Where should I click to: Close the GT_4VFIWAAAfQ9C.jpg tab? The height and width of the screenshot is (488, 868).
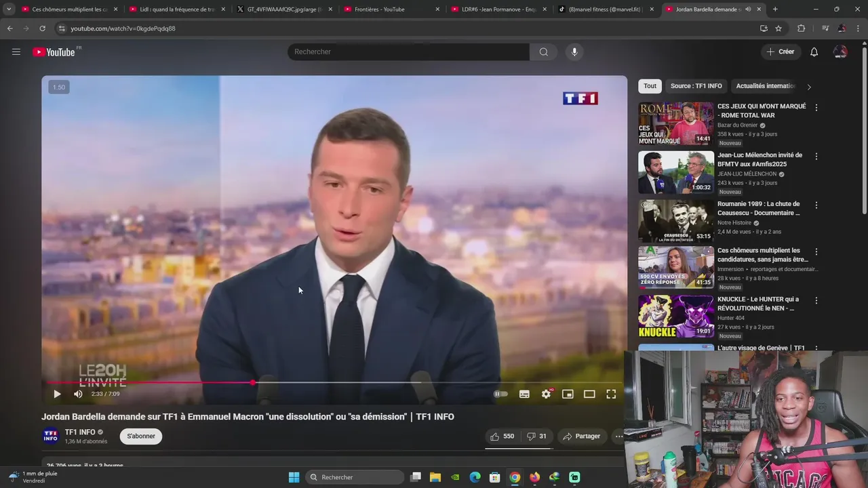(330, 9)
